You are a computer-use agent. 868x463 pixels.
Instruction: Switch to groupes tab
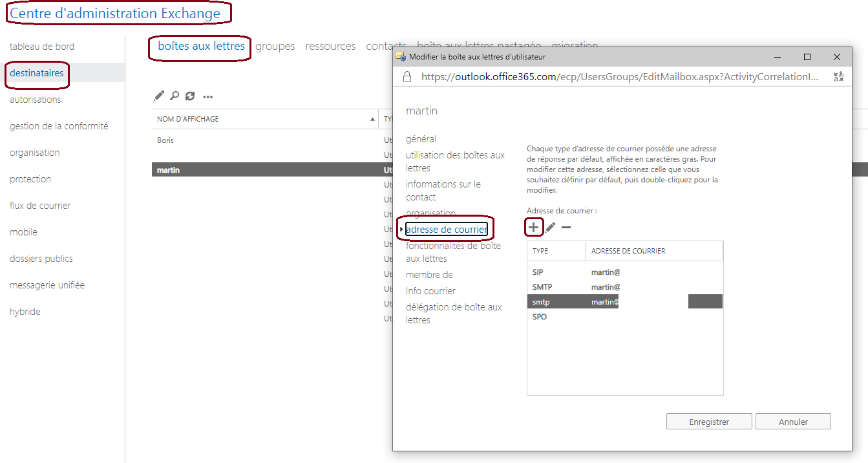(x=275, y=46)
